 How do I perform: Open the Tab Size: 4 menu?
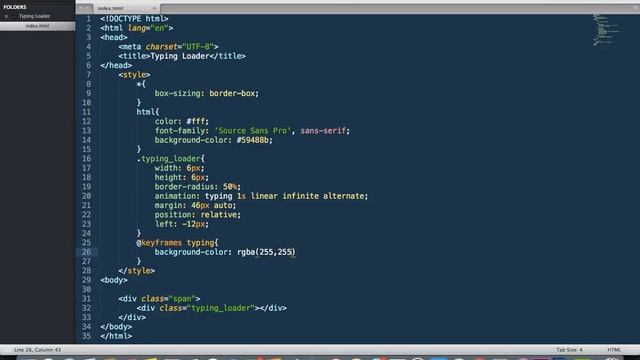tap(569, 350)
